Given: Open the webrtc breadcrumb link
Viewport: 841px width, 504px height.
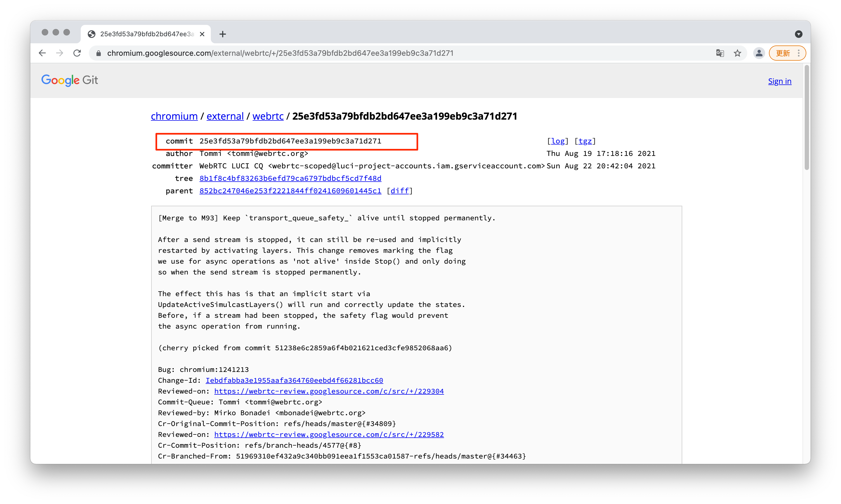Looking at the screenshot, I should [x=268, y=116].
